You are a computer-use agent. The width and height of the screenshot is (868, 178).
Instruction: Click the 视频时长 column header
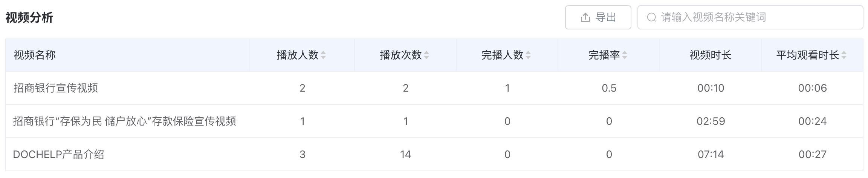(x=711, y=55)
